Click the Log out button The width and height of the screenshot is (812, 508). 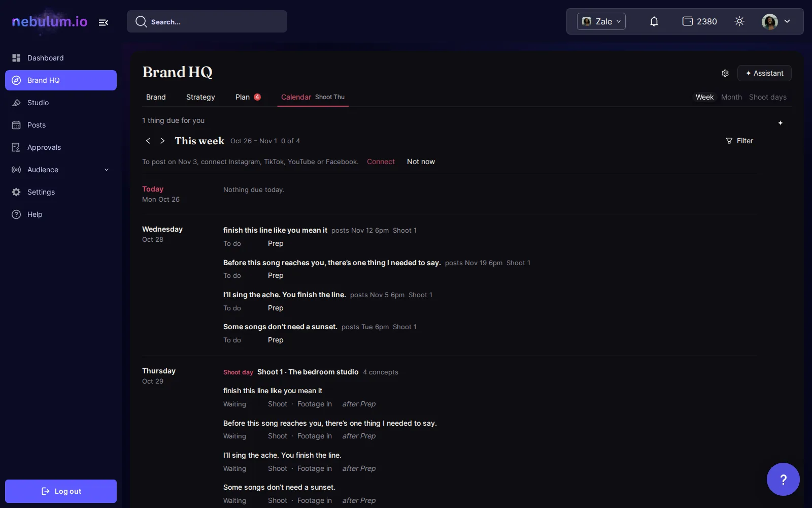coord(61,491)
